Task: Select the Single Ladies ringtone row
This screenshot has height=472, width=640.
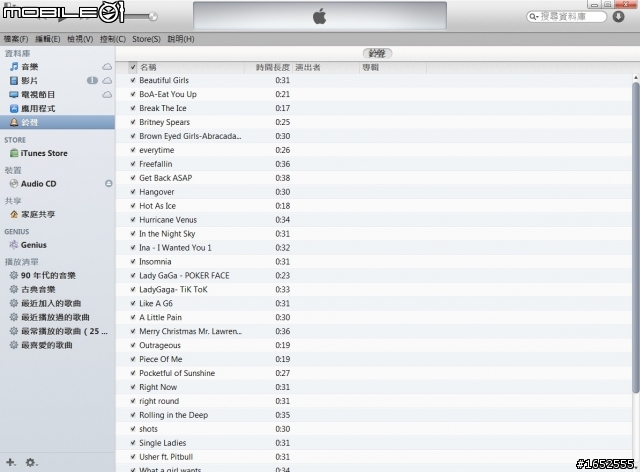Action: click(374, 443)
